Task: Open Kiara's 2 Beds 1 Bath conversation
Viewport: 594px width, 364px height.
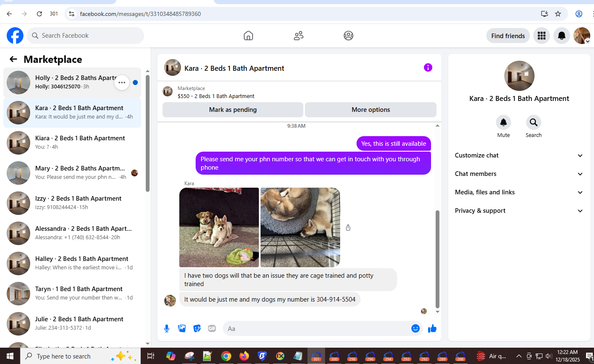Action: coord(72,143)
